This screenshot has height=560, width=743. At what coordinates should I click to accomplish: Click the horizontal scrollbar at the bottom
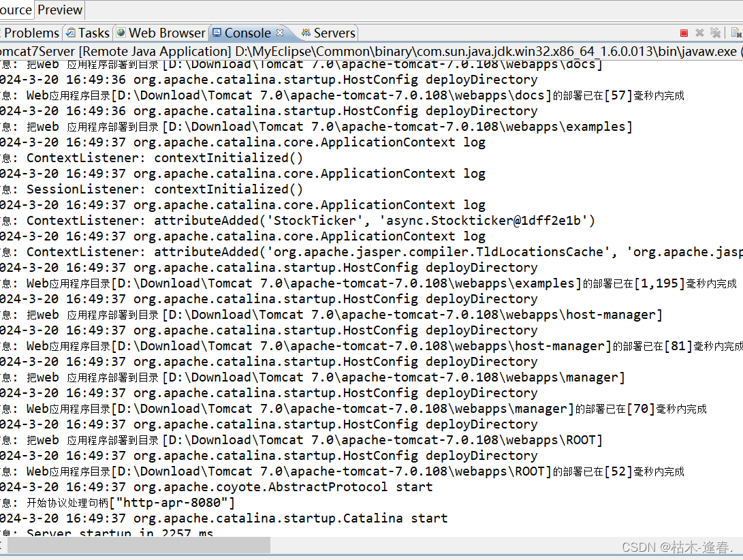pos(136,545)
